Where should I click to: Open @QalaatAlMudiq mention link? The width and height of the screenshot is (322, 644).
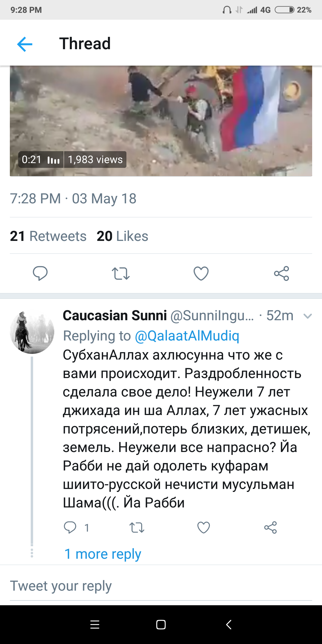pos(187,336)
